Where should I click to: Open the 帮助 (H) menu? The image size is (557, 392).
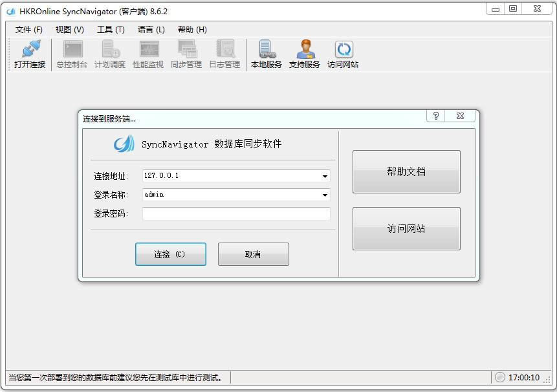(x=192, y=30)
